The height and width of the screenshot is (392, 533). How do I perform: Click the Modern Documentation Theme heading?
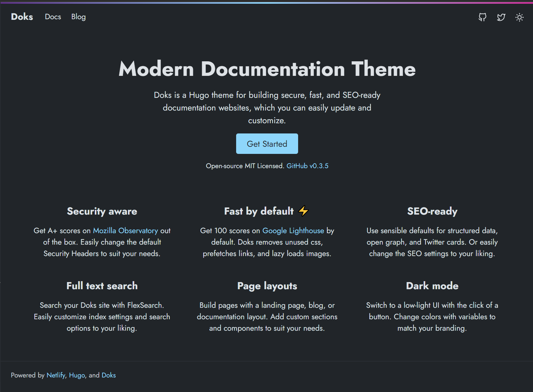(x=267, y=69)
